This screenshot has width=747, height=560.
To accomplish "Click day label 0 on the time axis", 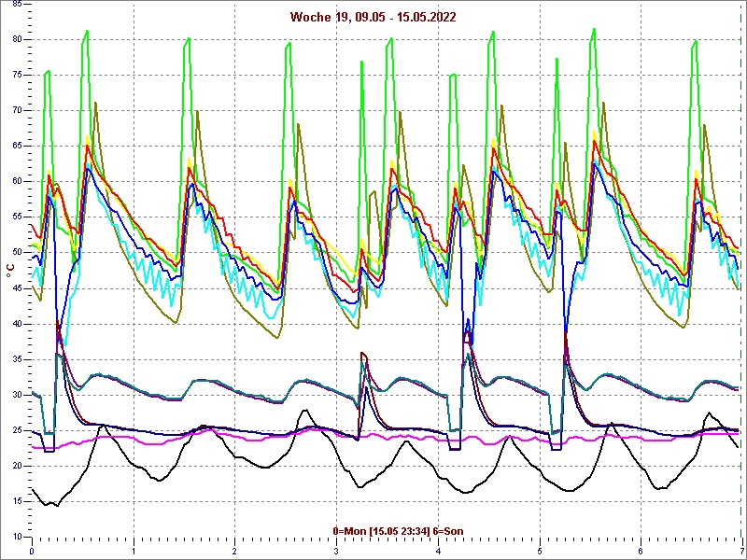I will pos(32,553).
